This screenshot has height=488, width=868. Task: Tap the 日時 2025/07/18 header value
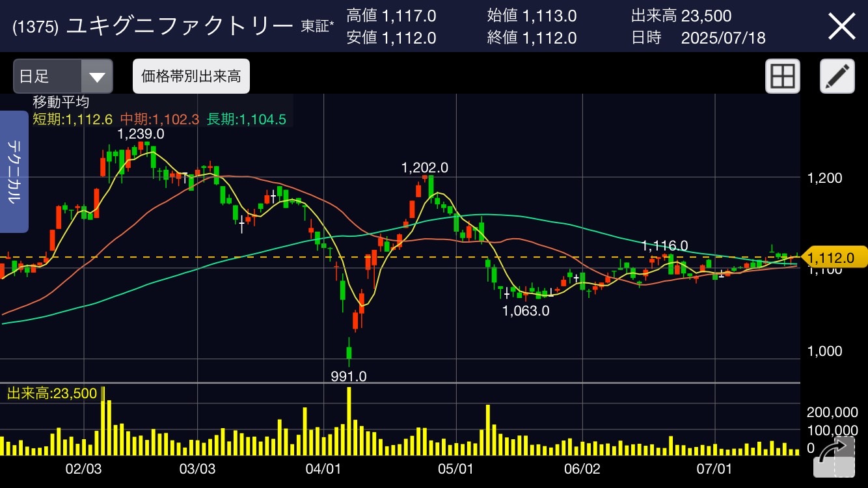(698, 38)
